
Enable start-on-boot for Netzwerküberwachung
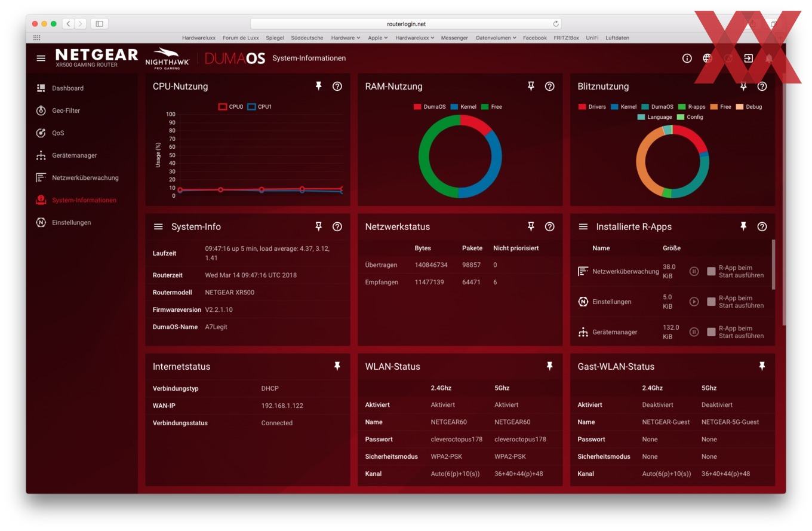(711, 271)
